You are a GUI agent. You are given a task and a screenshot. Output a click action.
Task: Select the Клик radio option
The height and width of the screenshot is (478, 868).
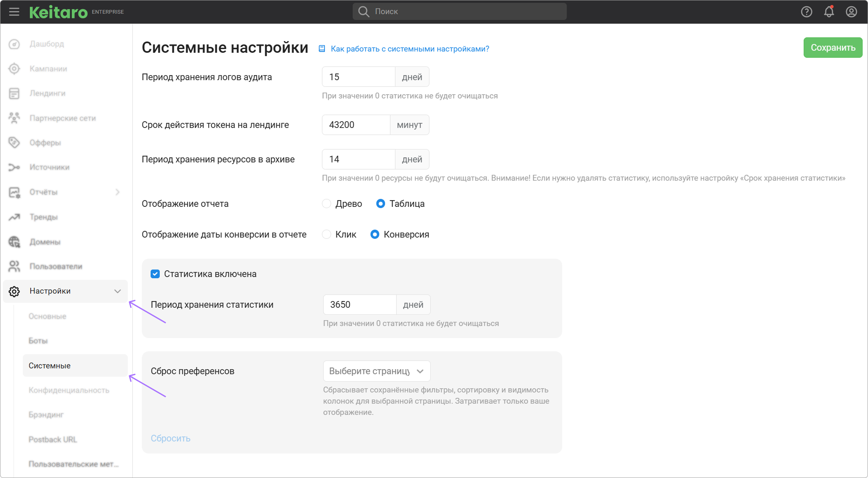327,234
